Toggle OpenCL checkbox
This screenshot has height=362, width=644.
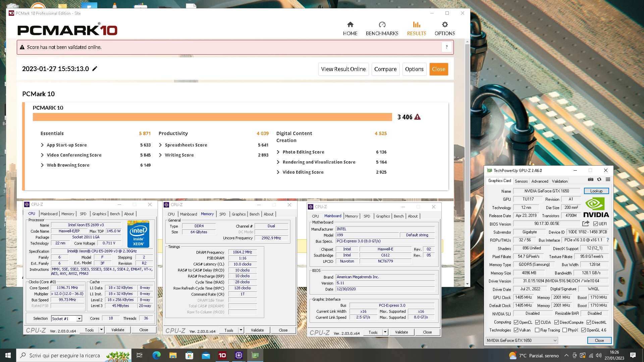pyautogui.click(x=516, y=322)
